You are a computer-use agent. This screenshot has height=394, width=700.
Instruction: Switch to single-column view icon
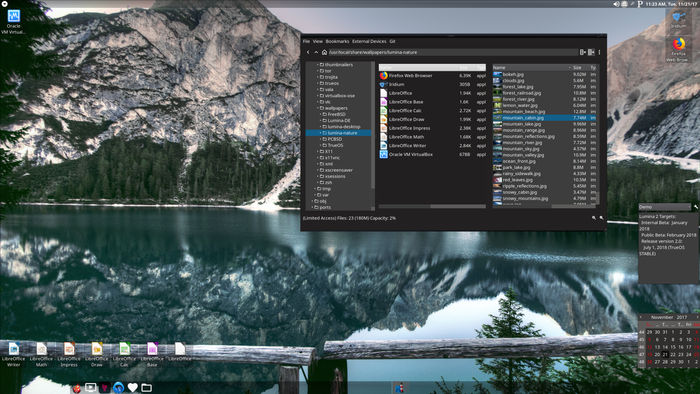click(x=583, y=52)
